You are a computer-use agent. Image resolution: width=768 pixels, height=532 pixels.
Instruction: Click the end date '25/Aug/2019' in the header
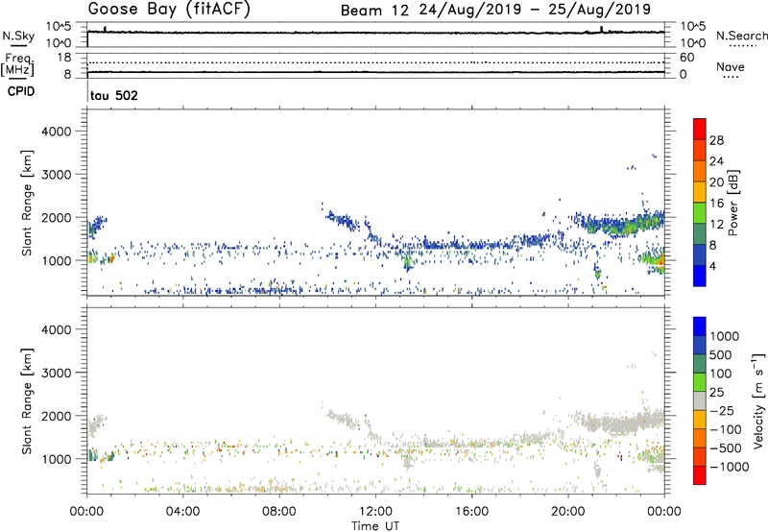pos(599,10)
